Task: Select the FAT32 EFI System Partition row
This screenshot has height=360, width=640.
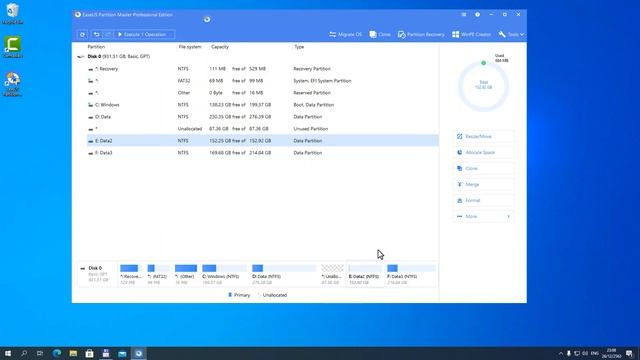Action: coord(262,81)
